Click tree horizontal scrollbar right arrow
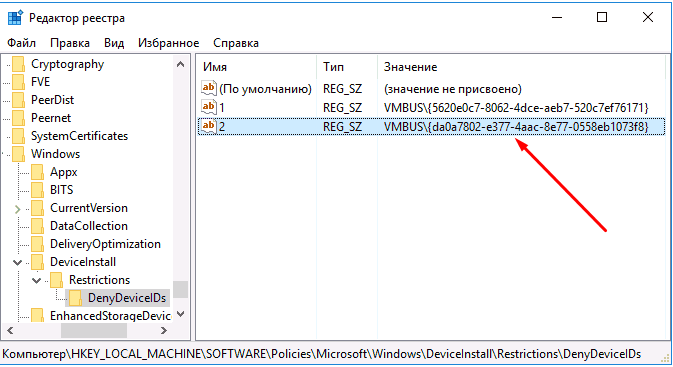Screen dimensions: 673x367 [164, 331]
